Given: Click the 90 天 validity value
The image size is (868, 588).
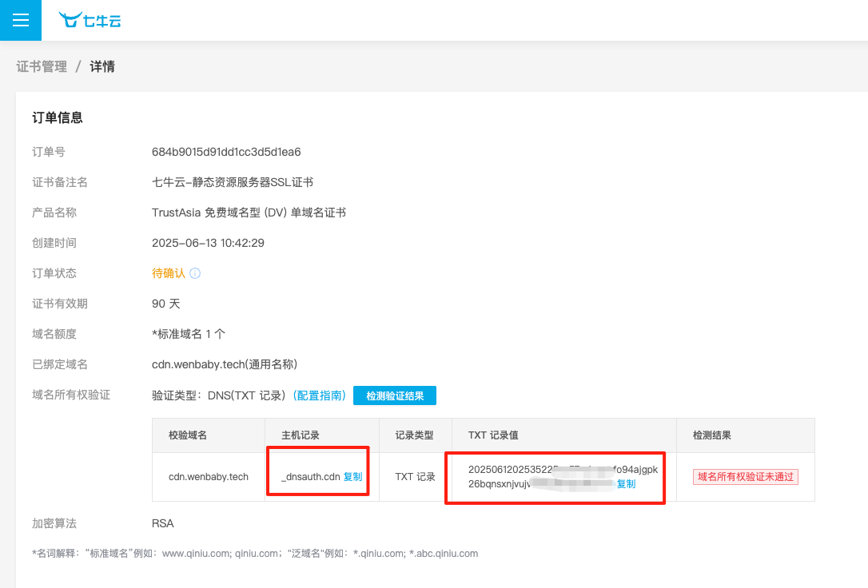Looking at the screenshot, I should click(x=166, y=304).
